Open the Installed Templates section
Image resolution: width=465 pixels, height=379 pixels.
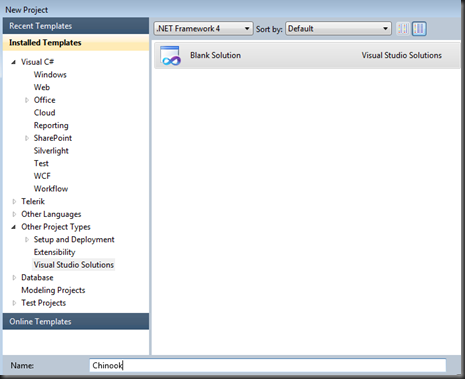point(76,43)
